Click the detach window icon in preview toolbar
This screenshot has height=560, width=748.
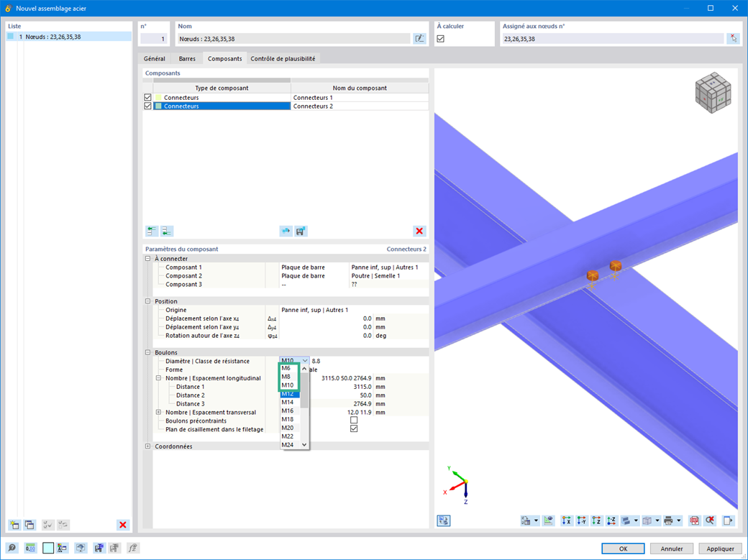(728, 520)
